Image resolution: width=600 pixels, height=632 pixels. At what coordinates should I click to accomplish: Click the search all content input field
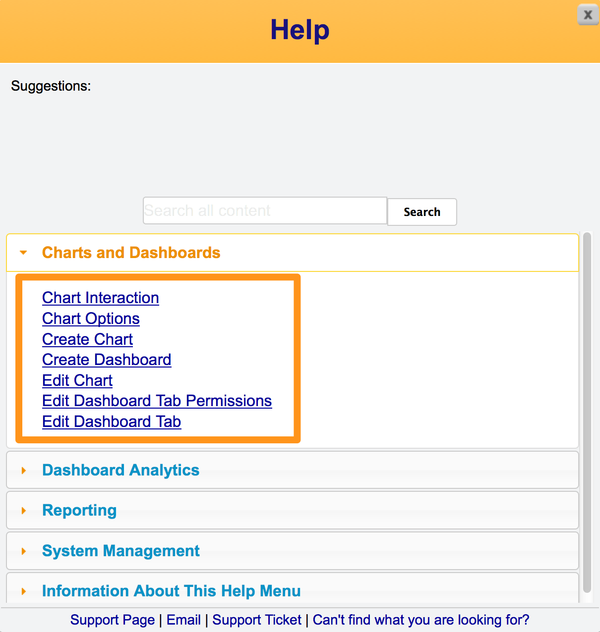(x=264, y=211)
